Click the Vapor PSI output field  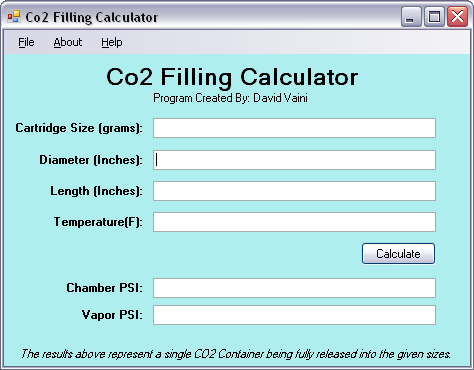(x=294, y=315)
